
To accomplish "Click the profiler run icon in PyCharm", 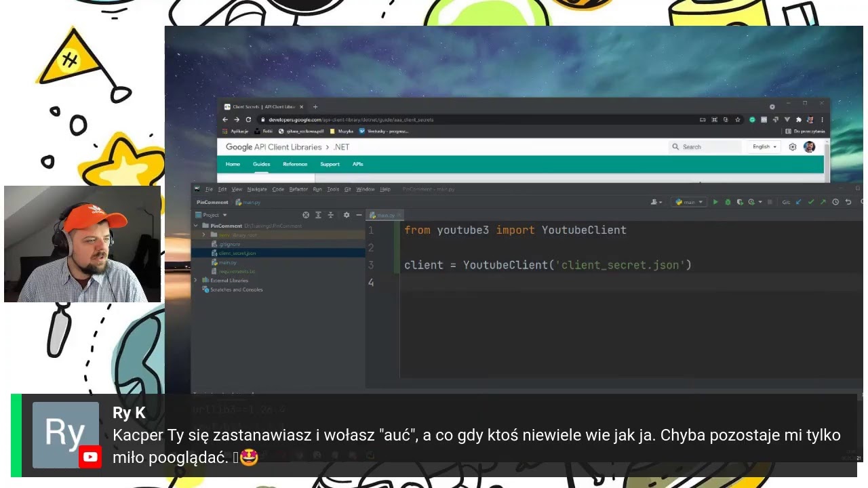I will (751, 202).
